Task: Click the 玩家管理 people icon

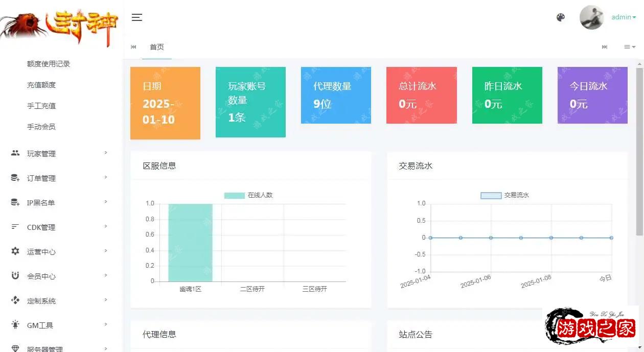Action: click(x=15, y=153)
